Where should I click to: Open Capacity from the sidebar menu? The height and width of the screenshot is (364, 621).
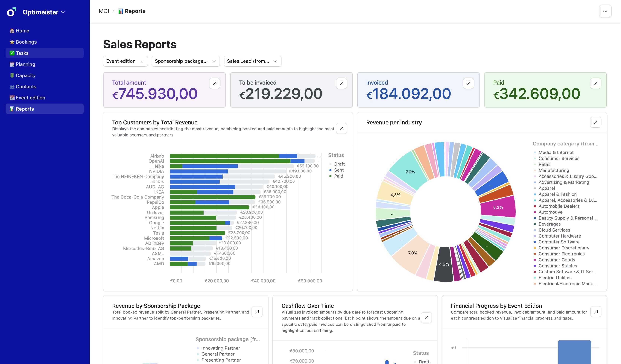(x=26, y=75)
